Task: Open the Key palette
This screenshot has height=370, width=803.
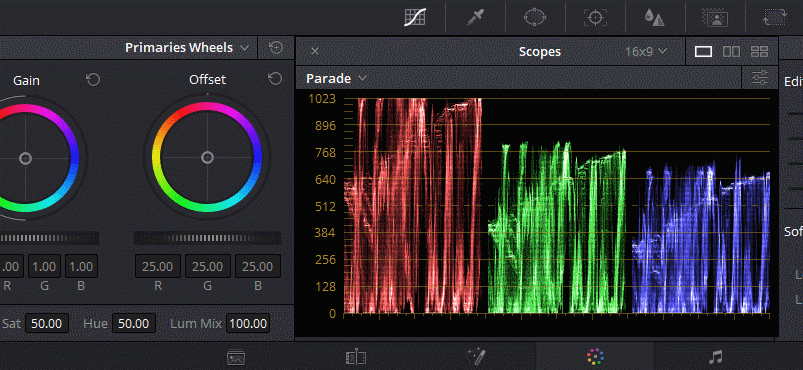Action: [x=714, y=18]
